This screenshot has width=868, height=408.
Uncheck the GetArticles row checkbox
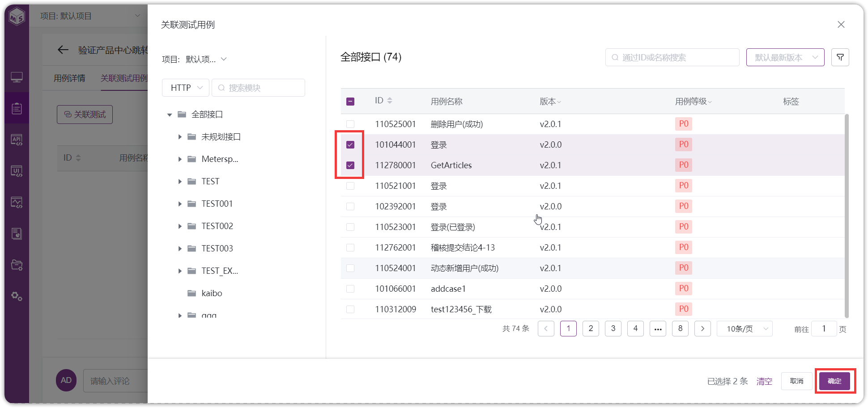[350, 165]
